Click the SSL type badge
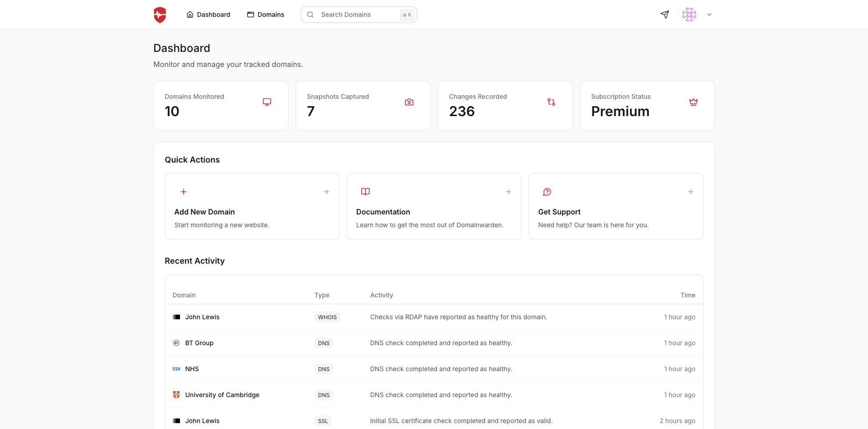Screen dimensions: 868x429 point(323,421)
